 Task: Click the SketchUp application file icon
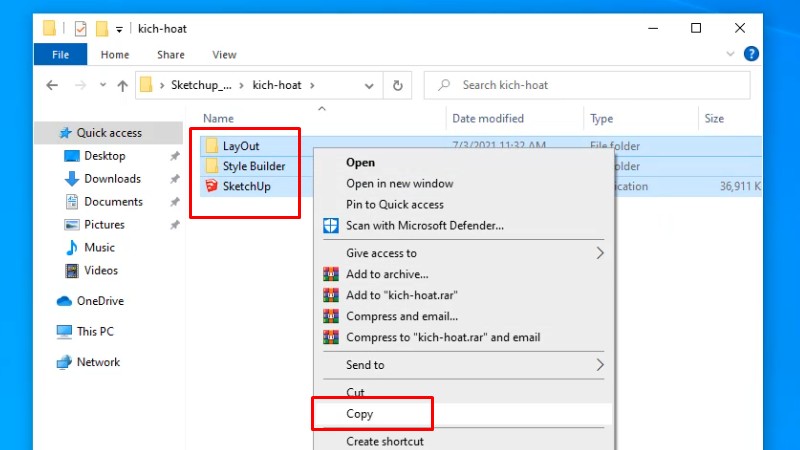(211, 186)
